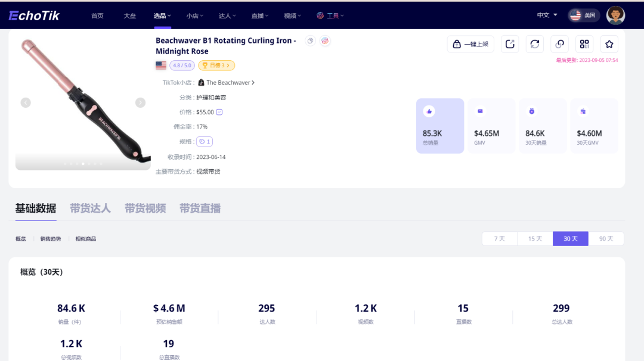
Task: Click the chain link copy icon
Action: click(x=559, y=44)
